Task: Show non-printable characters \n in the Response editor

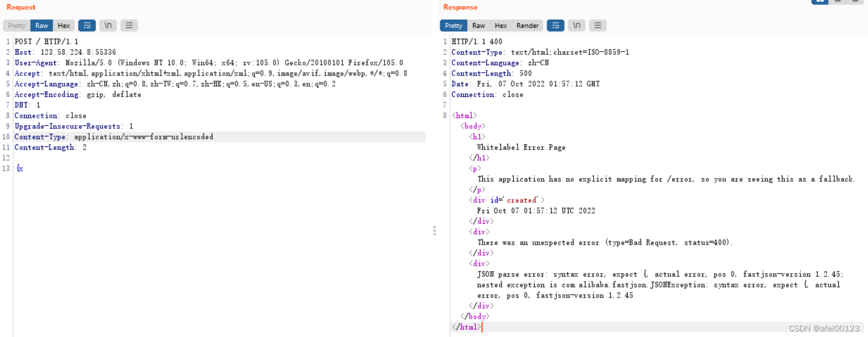Action: click(576, 25)
